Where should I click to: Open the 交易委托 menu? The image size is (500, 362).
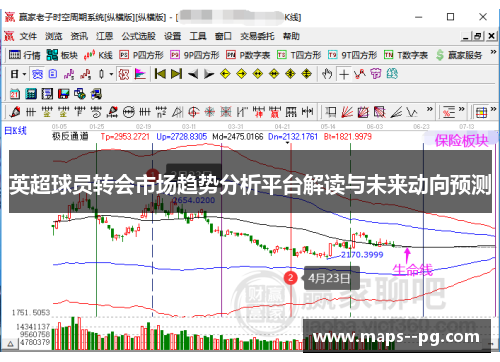click(x=257, y=36)
